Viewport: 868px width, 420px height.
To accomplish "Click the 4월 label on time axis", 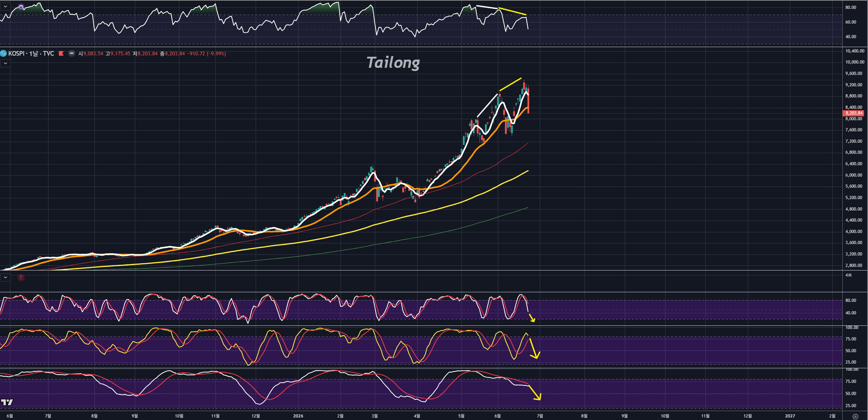I will (x=417, y=416).
